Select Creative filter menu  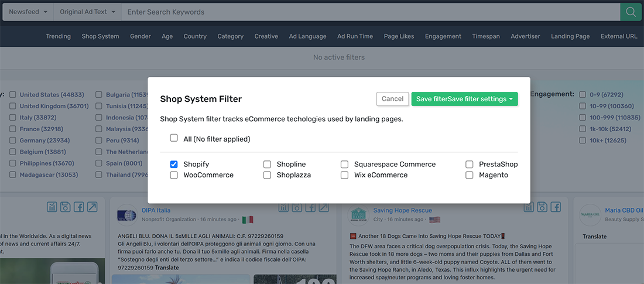(266, 36)
